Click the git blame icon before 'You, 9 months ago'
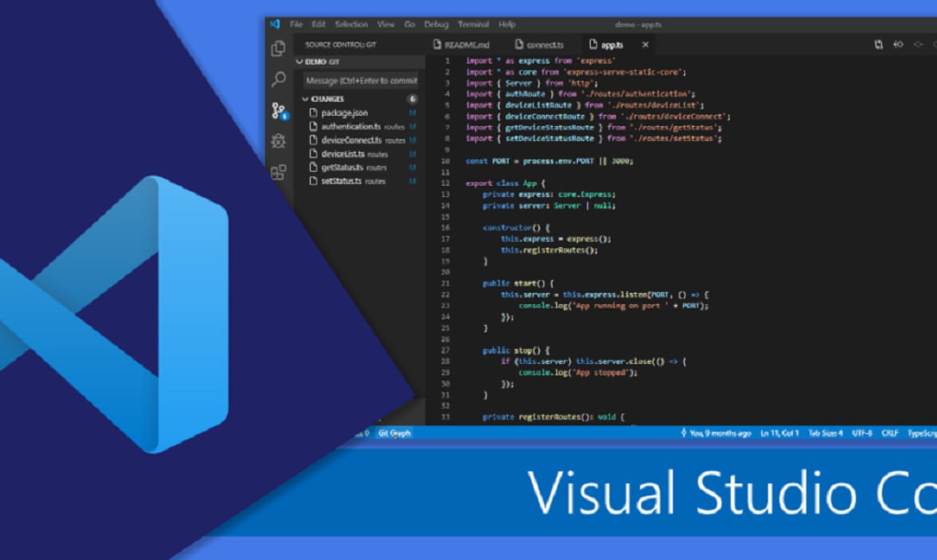Viewport: 937px width, 560px height. (683, 433)
